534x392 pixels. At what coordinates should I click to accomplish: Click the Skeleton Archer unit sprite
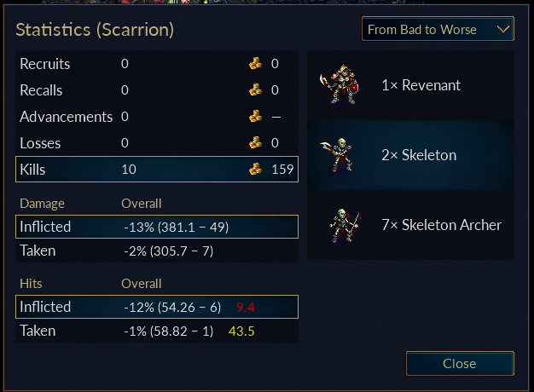(x=345, y=225)
